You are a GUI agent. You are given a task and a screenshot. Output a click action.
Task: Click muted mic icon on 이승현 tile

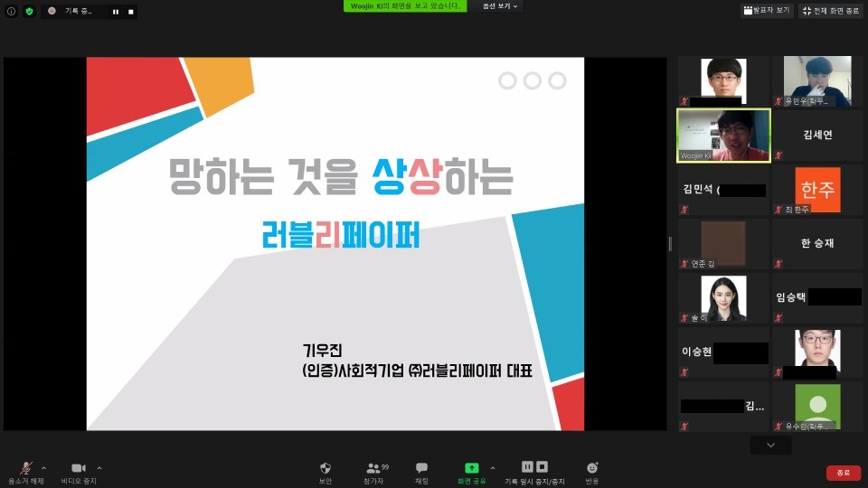(684, 372)
